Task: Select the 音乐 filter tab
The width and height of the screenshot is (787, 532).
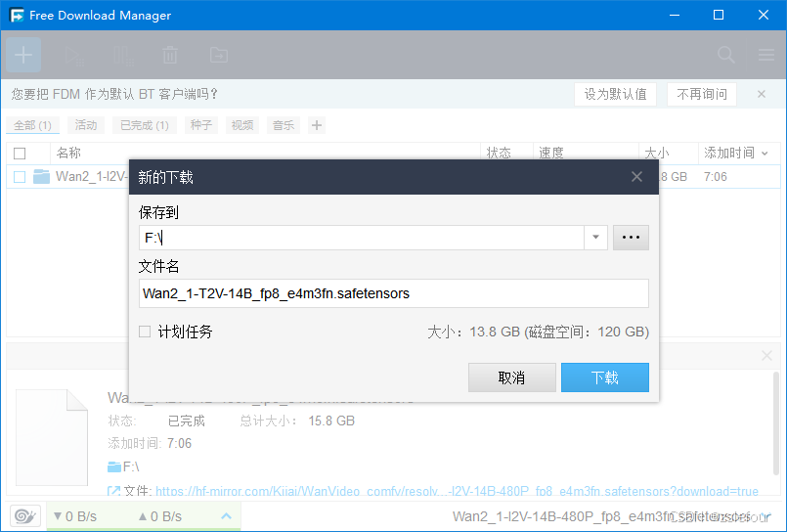Action: pos(284,125)
